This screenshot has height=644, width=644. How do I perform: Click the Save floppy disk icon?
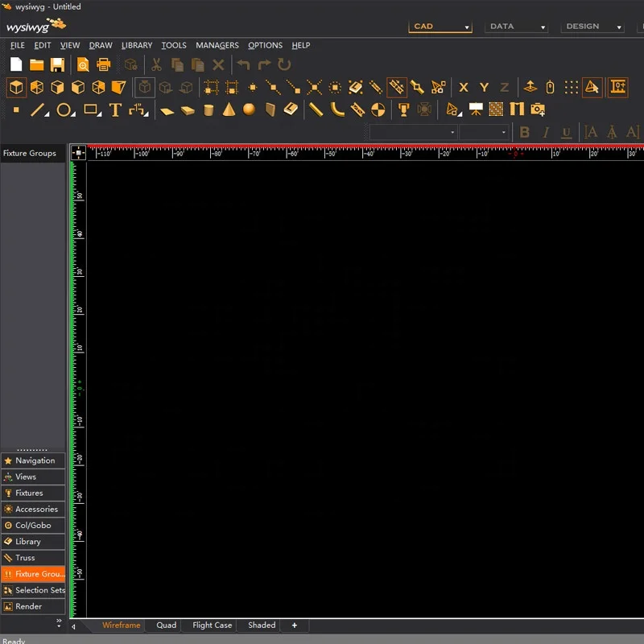point(57,65)
